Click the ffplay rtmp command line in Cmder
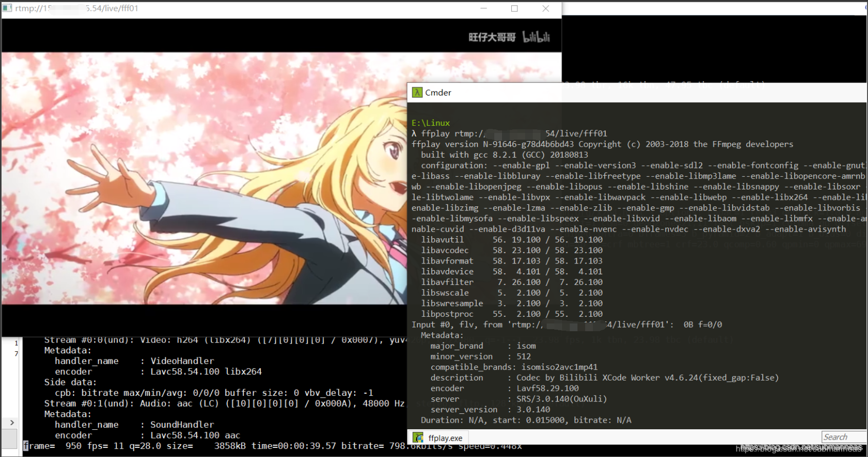Screen dimensions: 868x457 pos(509,134)
